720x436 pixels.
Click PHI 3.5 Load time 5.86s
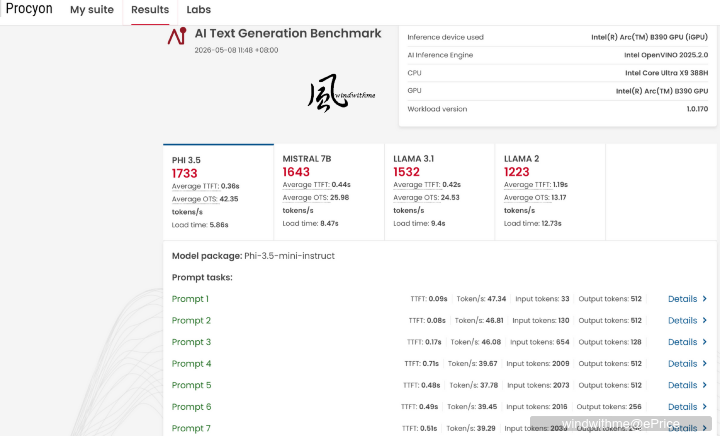click(x=200, y=225)
